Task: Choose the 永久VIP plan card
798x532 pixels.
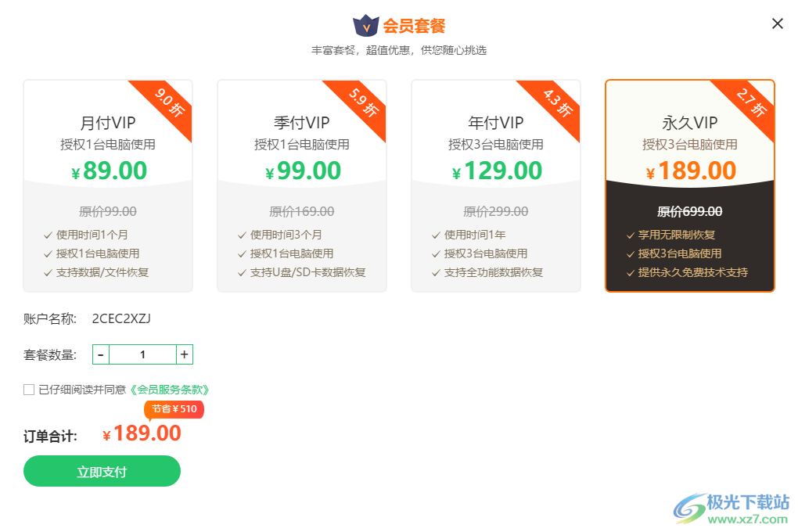Action: tap(689, 186)
